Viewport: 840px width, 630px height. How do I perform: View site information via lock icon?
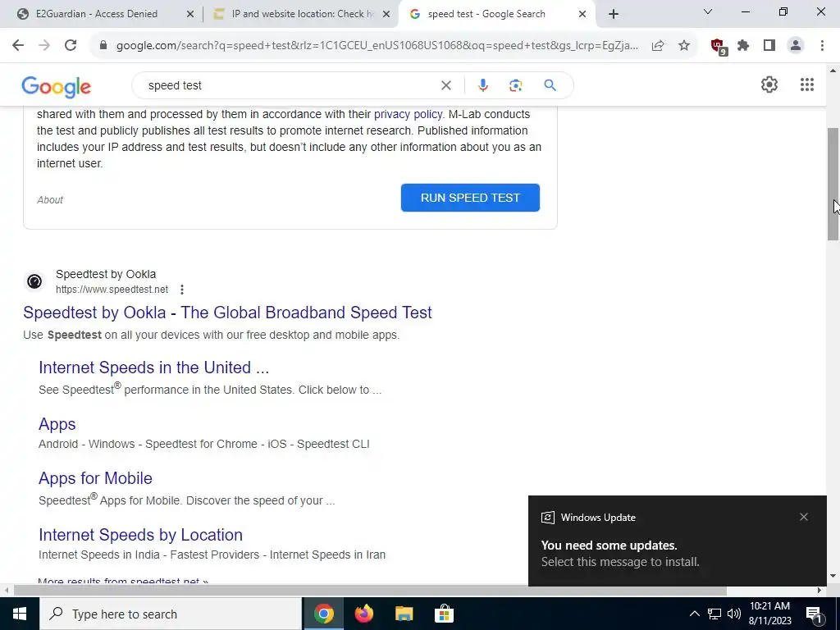103,46
